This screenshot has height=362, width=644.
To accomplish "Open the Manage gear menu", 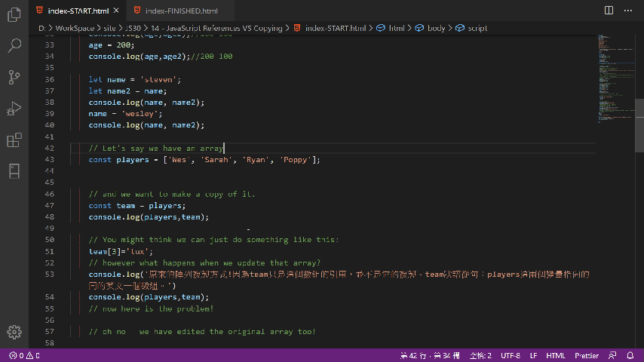I will 14,332.
